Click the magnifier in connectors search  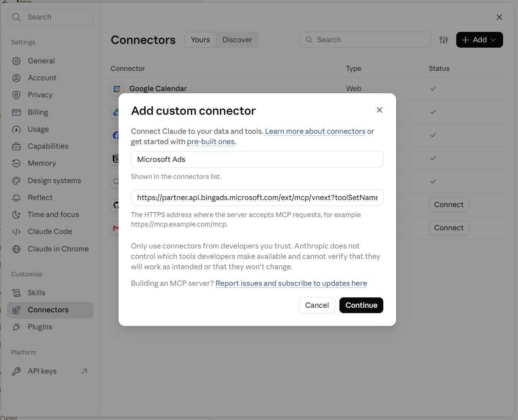point(309,40)
